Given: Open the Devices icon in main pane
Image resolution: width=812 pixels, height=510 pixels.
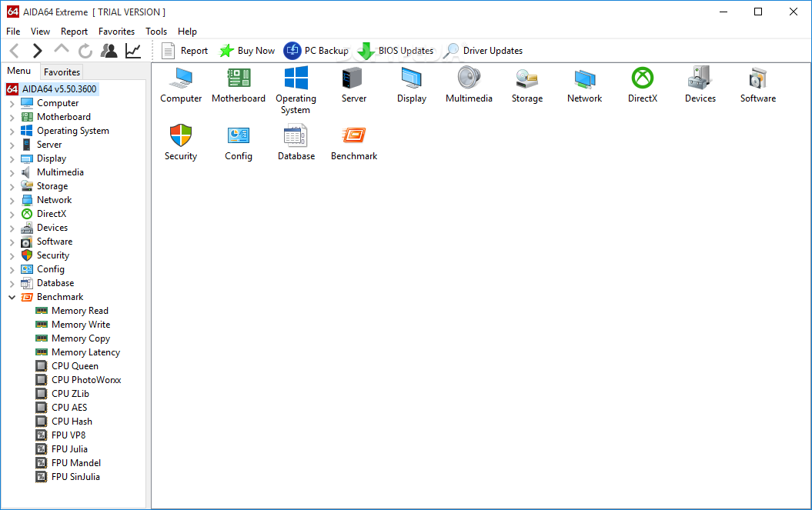Looking at the screenshot, I should [700, 78].
